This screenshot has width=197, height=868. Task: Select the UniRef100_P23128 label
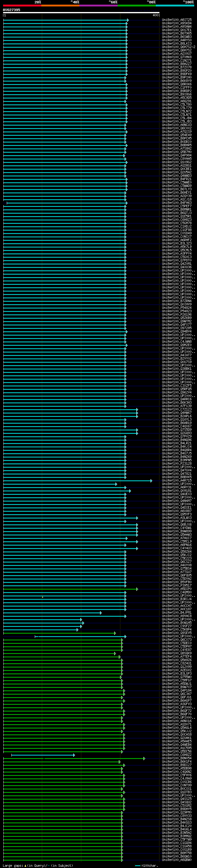(176, 463)
